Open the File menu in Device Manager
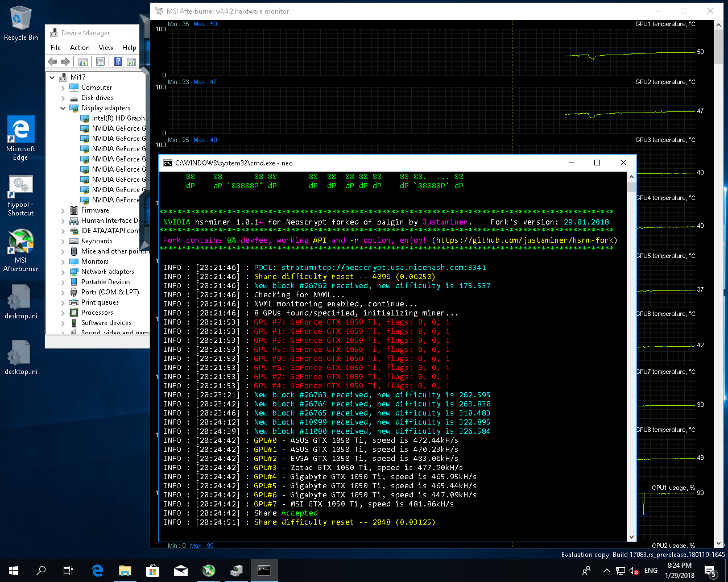Image resolution: width=728 pixels, height=582 pixels. tap(55, 48)
